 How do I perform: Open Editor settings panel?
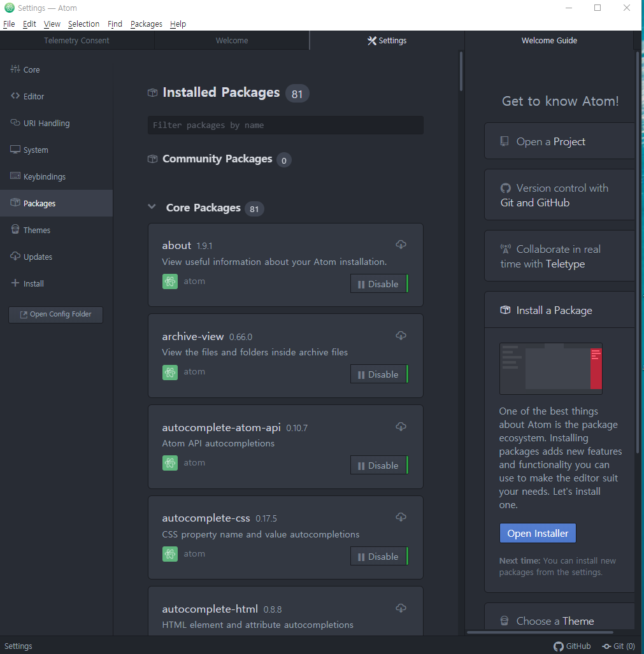56,96
